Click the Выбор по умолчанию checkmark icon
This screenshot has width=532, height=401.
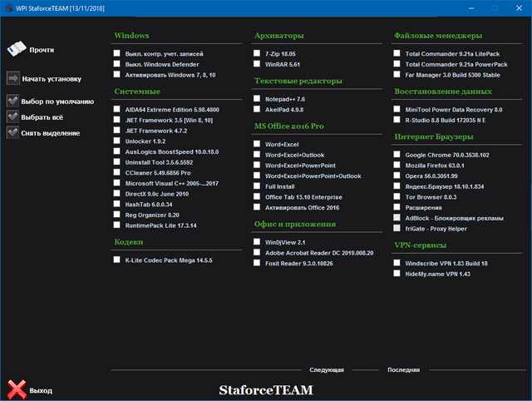pyautogui.click(x=13, y=101)
